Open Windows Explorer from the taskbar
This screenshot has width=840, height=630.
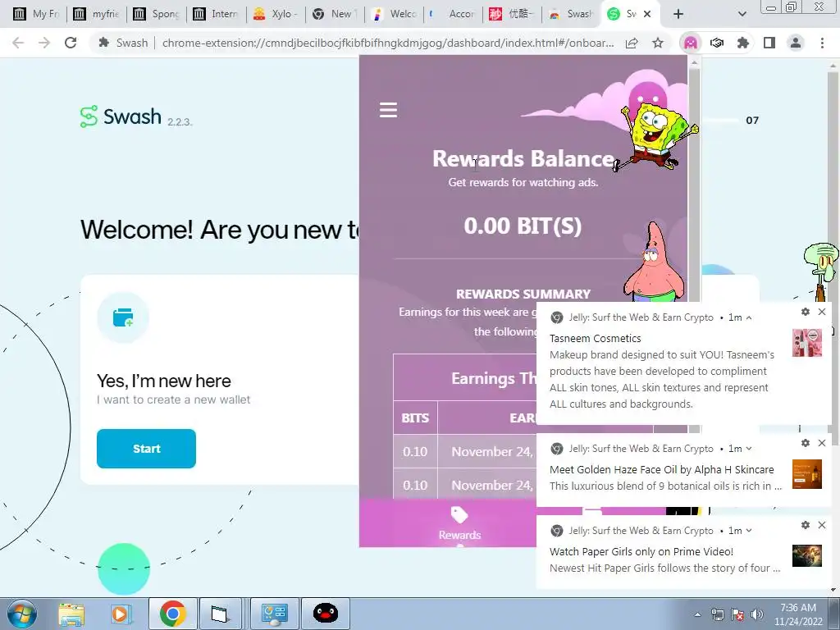[x=71, y=614]
